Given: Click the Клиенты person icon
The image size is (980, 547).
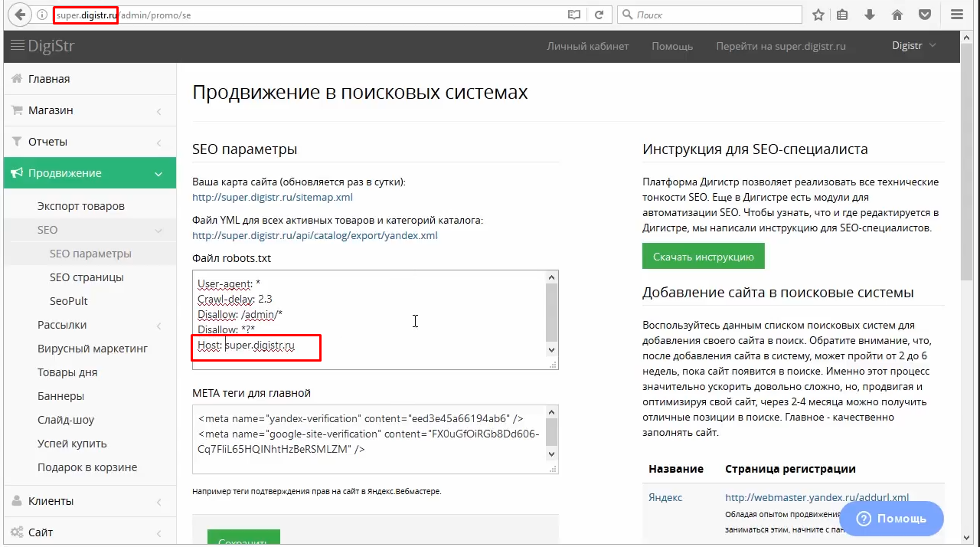Looking at the screenshot, I should (17, 500).
